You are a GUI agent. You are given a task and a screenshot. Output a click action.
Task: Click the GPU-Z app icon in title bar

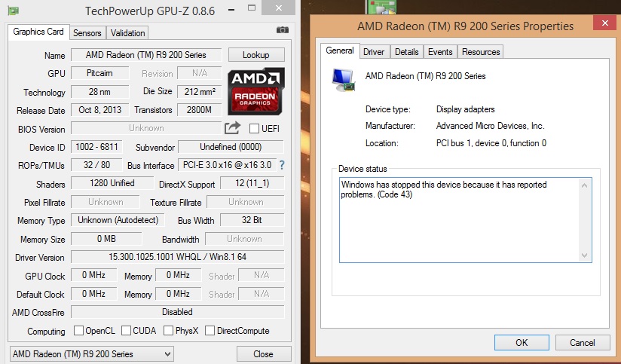point(14,11)
